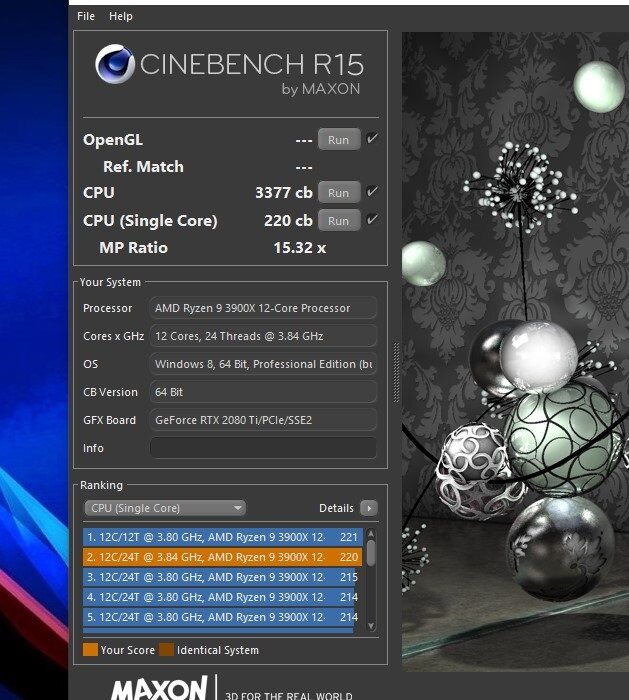Run the CPU benchmark
Image resolution: width=629 pixels, height=700 pixels.
point(339,193)
